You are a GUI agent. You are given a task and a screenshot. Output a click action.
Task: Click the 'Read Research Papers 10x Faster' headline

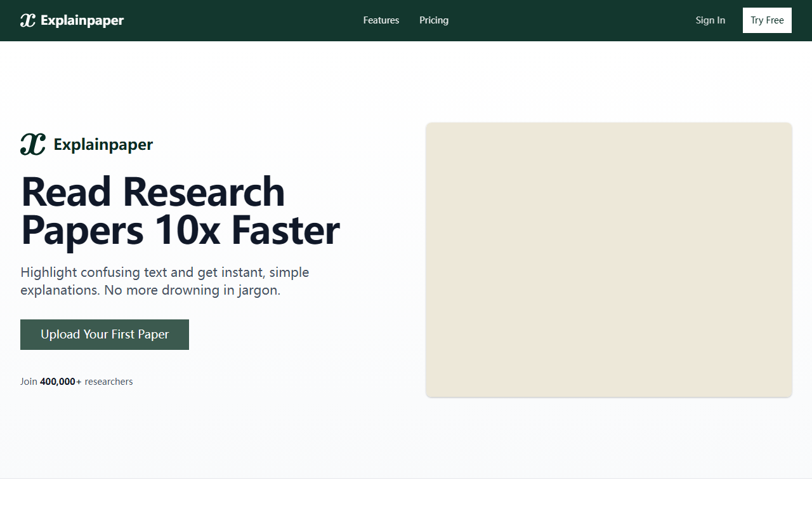(x=181, y=210)
